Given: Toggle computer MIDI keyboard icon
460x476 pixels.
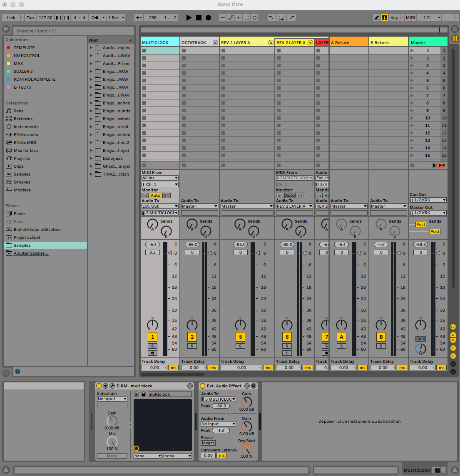Looking at the screenshot, I should [x=384, y=17].
